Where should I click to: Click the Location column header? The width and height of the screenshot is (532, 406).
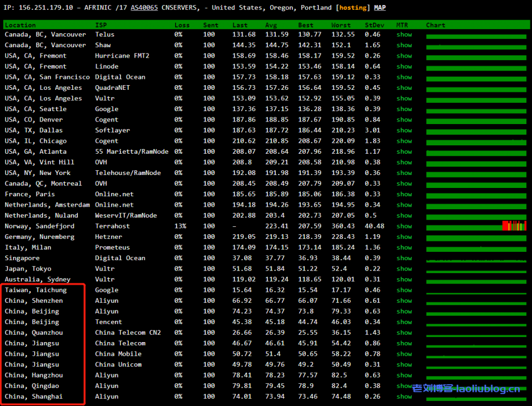(20, 25)
